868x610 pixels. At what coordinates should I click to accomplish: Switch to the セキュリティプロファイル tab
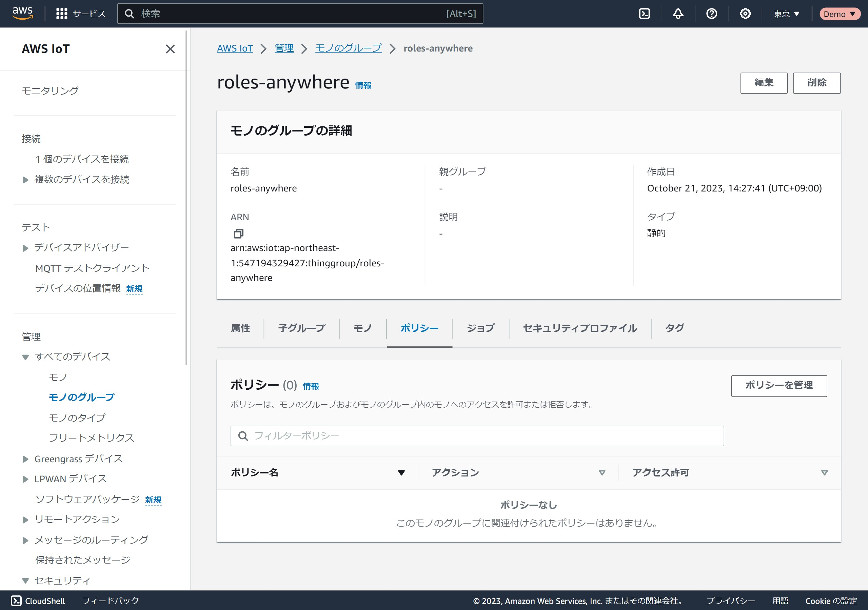click(579, 328)
